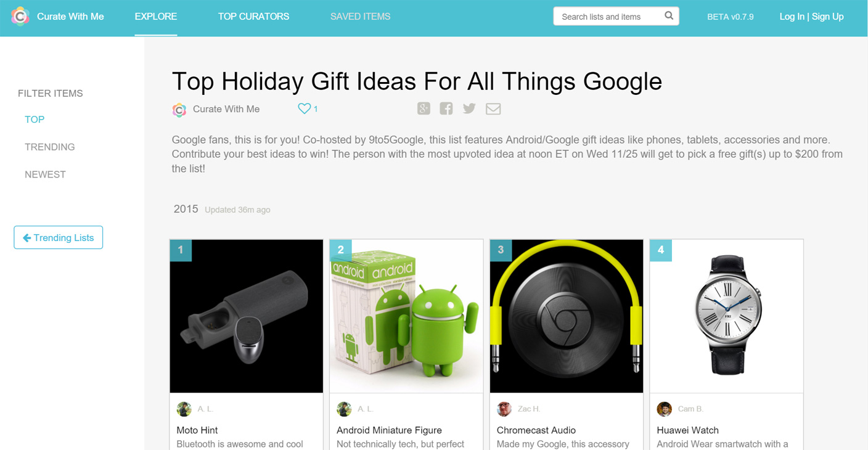Open the Saved Items tab
This screenshot has height=450, width=868.
[360, 17]
